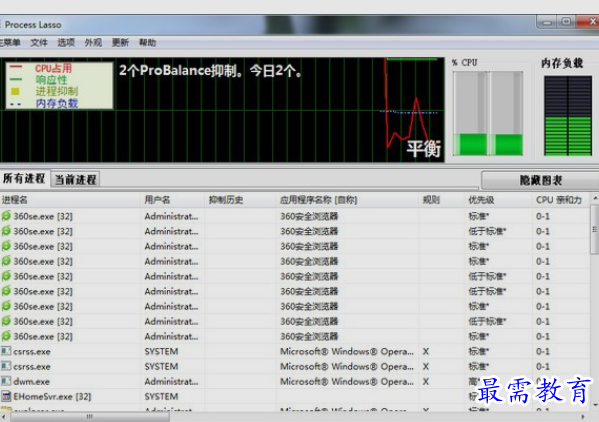Click the 进程抑制 legend entry
This screenshot has width=599, height=422.
point(57,91)
